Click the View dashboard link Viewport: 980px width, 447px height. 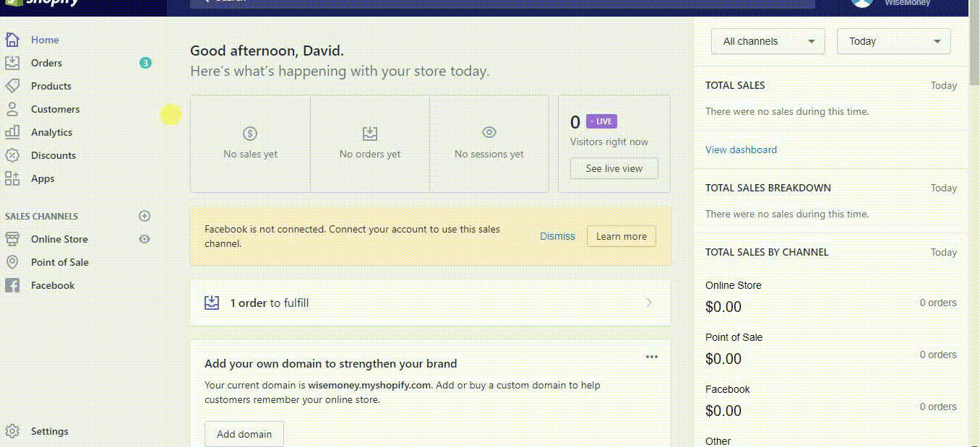(741, 149)
